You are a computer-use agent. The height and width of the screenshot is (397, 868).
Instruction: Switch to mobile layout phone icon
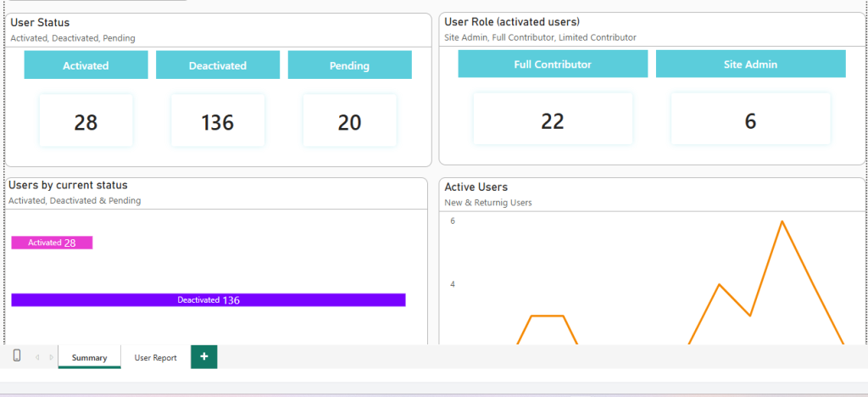click(x=17, y=355)
